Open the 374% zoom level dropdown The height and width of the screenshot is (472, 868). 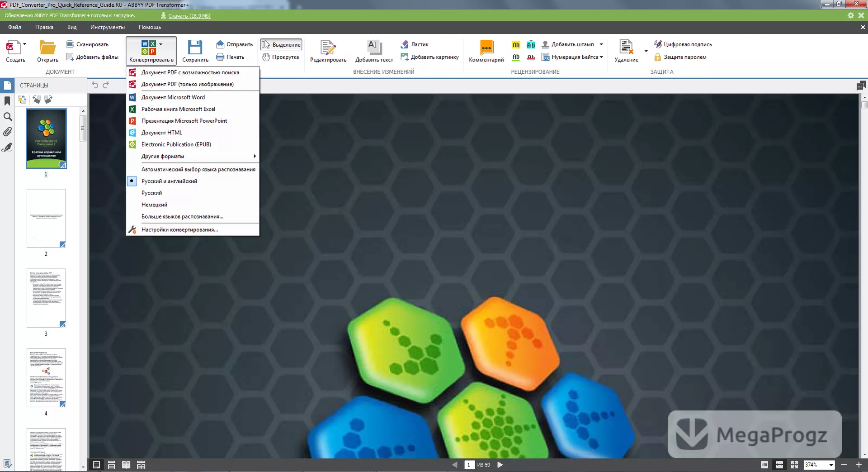coord(830,465)
